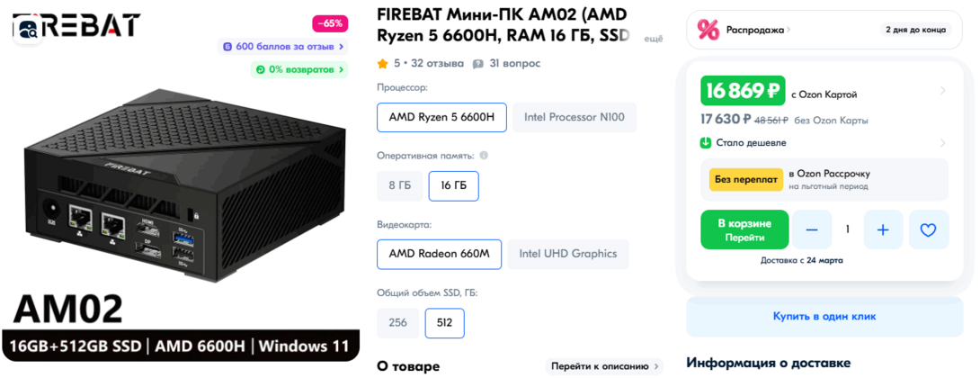The image size is (980, 378).
Task: Click the green returns badge icon
Action: coord(261,69)
